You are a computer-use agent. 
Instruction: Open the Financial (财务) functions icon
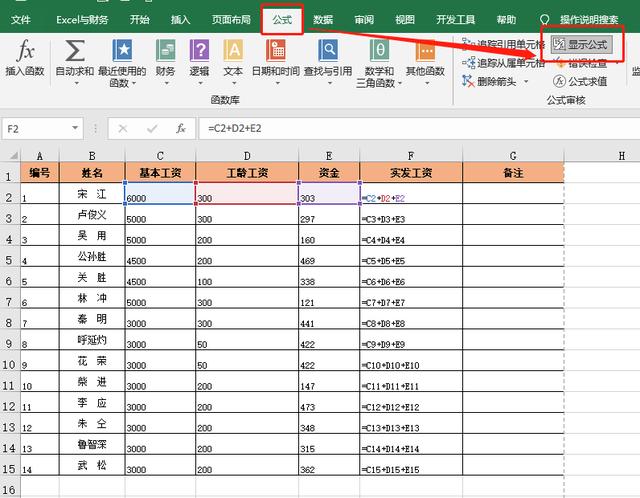pyautogui.click(x=165, y=50)
